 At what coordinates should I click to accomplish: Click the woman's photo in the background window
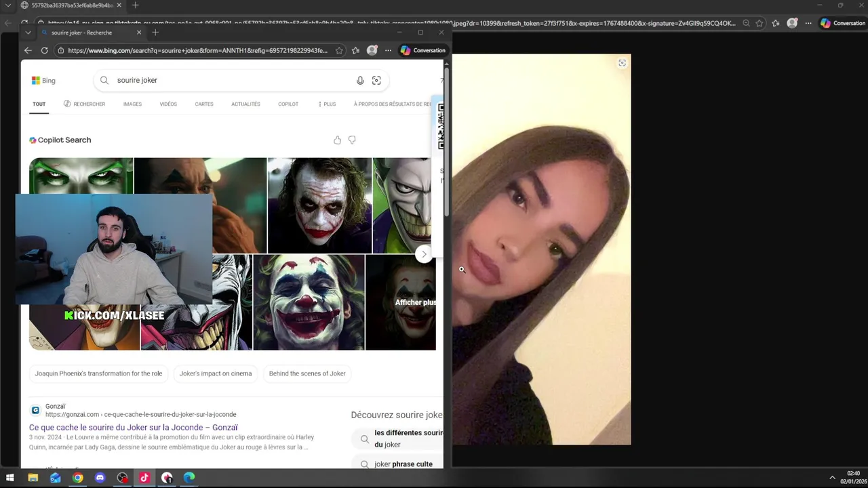pyautogui.click(x=542, y=249)
